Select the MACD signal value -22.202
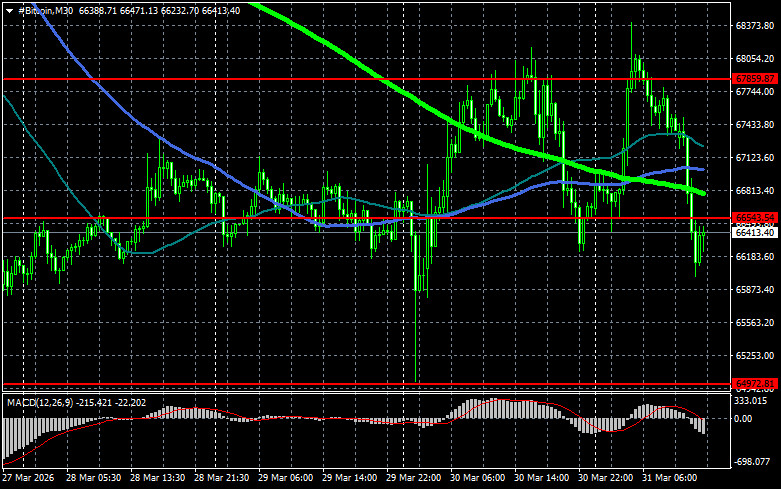Screen dimensions: 781x489 (131, 402)
